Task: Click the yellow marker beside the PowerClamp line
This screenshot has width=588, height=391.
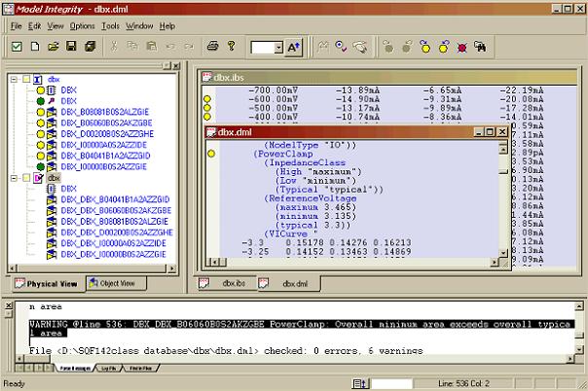Action: pyautogui.click(x=211, y=154)
